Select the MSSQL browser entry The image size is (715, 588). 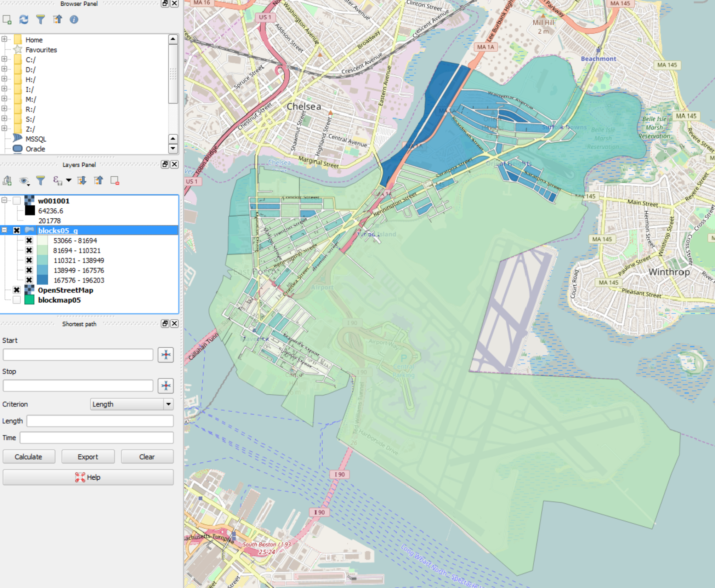(36, 139)
